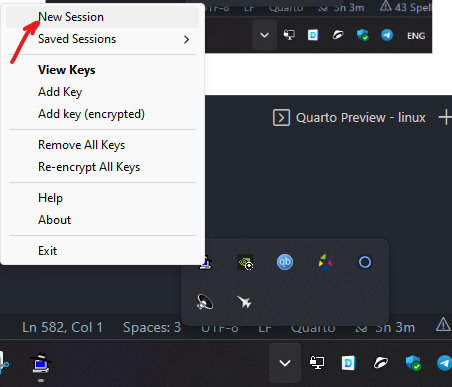Click blue D document icon below tray popup
Image resolution: width=452 pixels, height=387 pixels.
pos(349,363)
